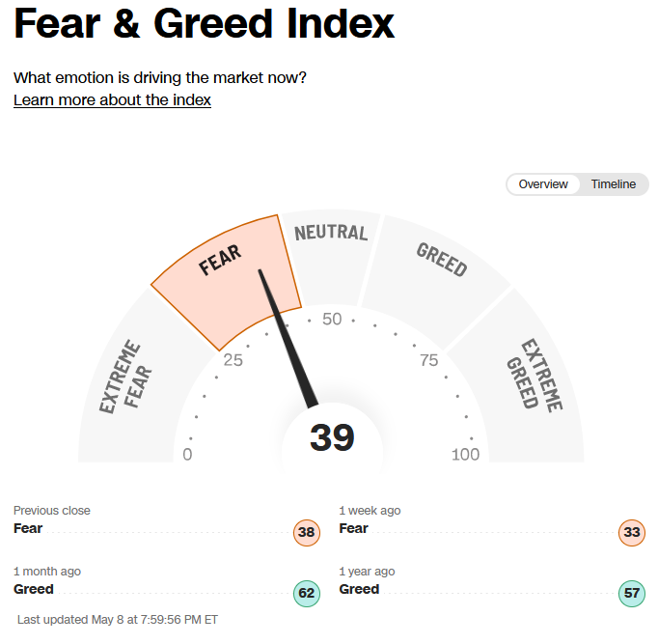
Task: Click the orange 33 one week ago badge
Action: pyautogui.click(x=632, y=532)
